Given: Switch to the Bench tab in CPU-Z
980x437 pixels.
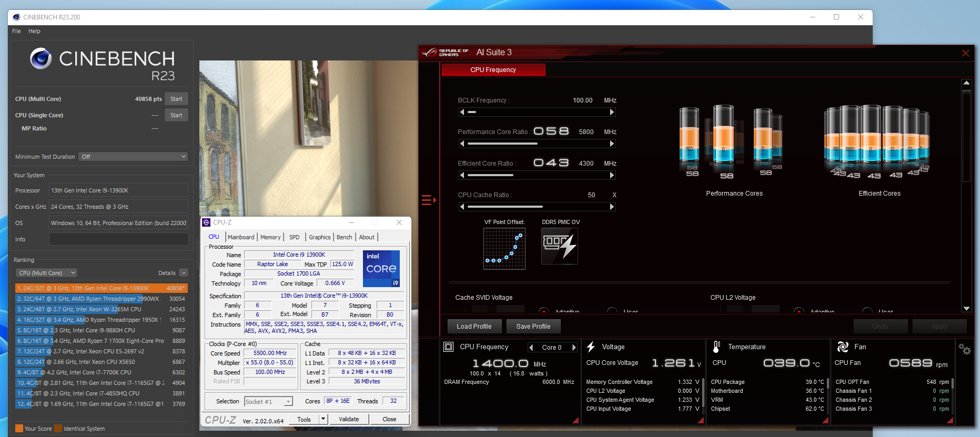Looking at the screenshot, I should (x=345, y=237).
